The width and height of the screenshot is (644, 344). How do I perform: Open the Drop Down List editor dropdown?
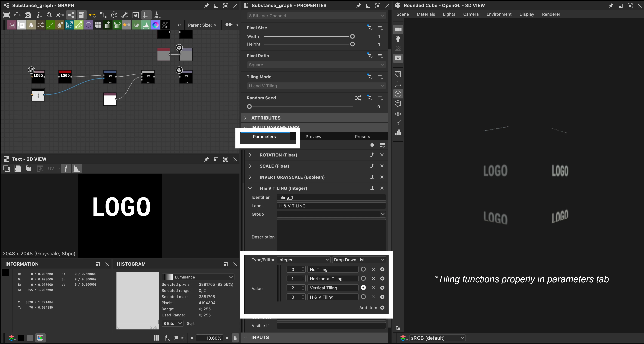[x=359, y=260]
